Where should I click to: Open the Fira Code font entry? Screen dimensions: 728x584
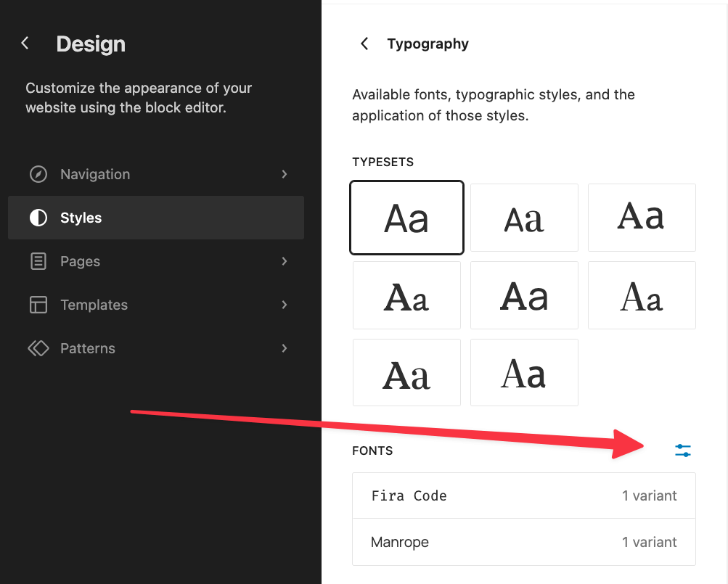point(523,495)
